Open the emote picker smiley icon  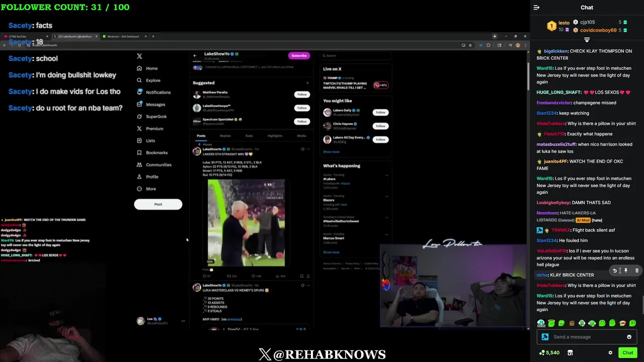(629, 337)
